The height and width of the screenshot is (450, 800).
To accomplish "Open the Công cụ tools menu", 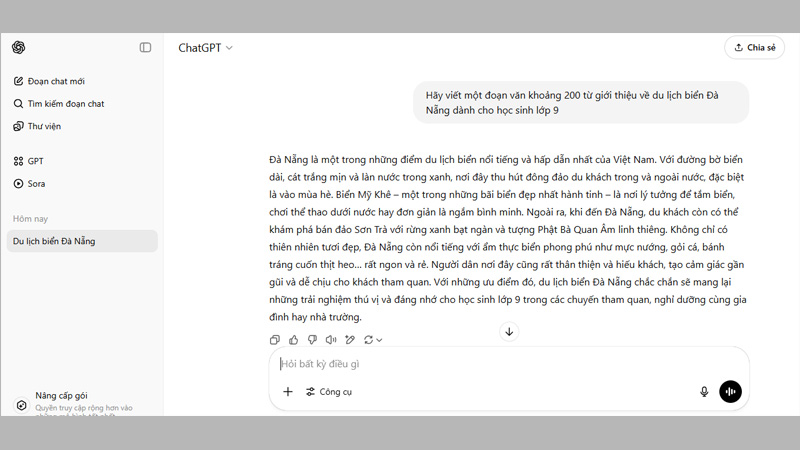I will click(329, 392).
